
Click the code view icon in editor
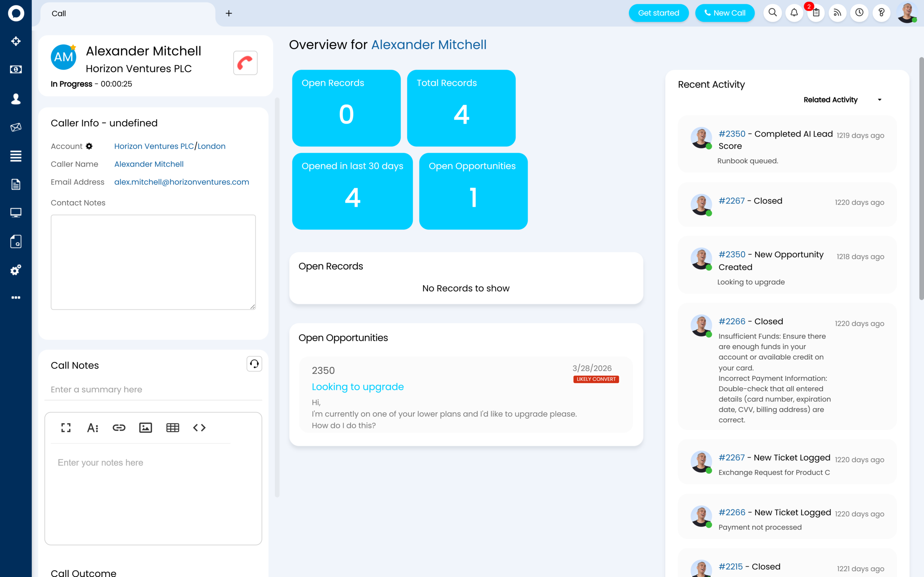(x=199, y=427)
